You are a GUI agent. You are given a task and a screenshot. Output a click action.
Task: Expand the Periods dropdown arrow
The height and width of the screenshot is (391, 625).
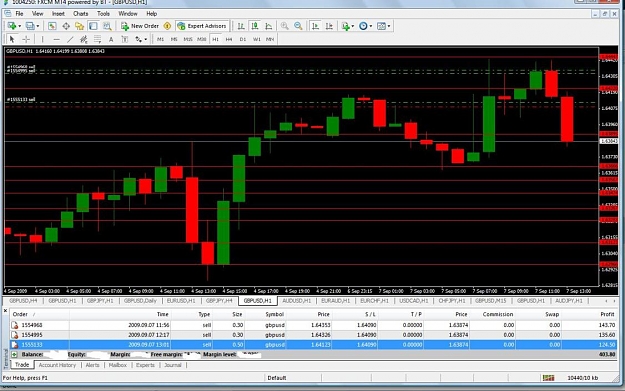coord(371,26)
